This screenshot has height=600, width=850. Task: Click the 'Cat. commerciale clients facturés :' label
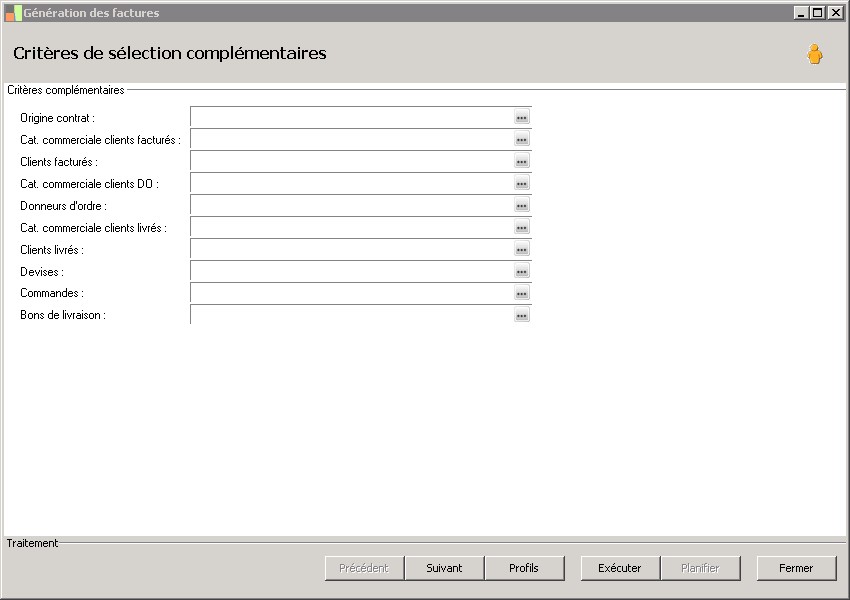100,140
